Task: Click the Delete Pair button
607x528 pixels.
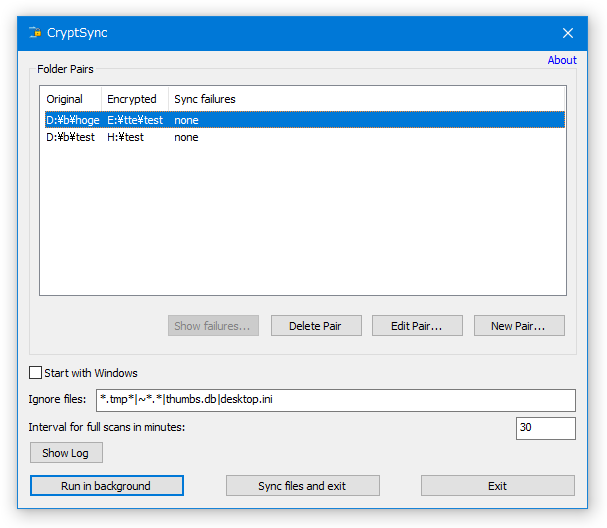Action: pos(316,326)
